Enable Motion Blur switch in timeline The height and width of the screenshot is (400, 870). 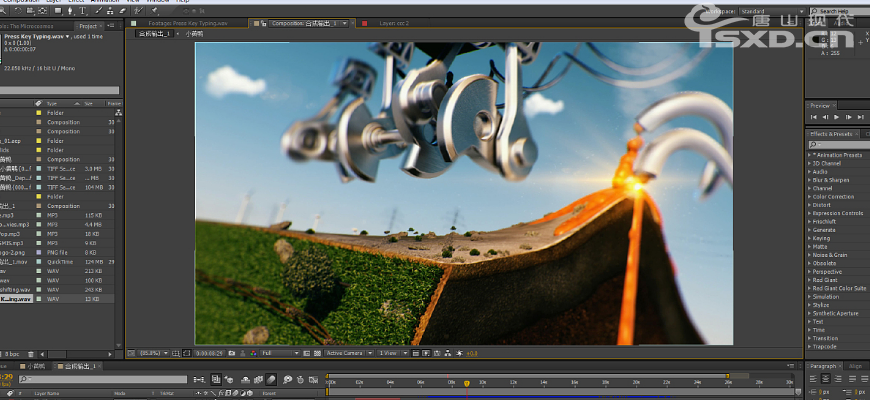pyautogui.click(x=272, y=379)
